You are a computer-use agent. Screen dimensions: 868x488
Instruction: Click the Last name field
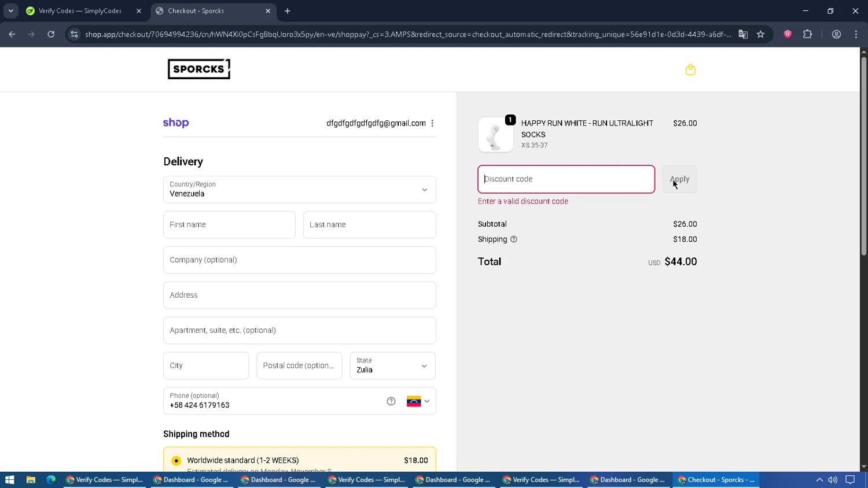click(x=370, y=225)
